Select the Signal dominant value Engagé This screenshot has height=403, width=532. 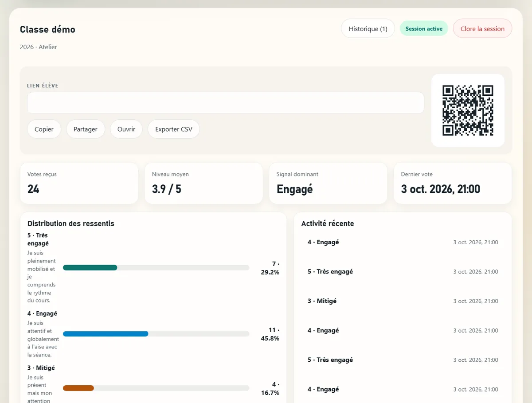pyautogui.click(x=295, y=189)
